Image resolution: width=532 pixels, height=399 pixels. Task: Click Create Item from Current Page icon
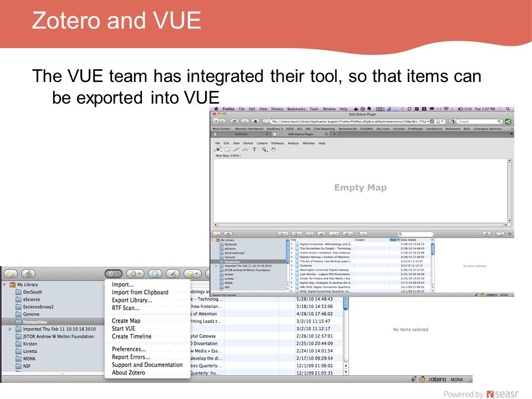pyautogui.click(x=155, y=274)
